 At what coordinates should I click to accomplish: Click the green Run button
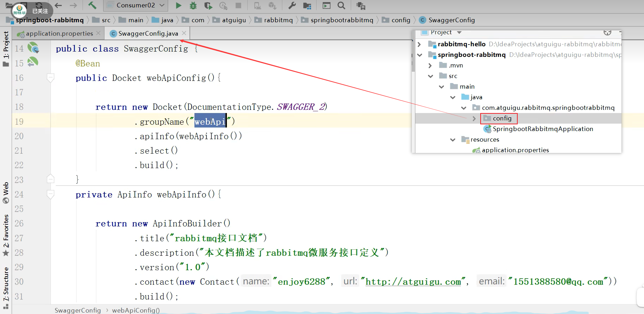[179, 5]
